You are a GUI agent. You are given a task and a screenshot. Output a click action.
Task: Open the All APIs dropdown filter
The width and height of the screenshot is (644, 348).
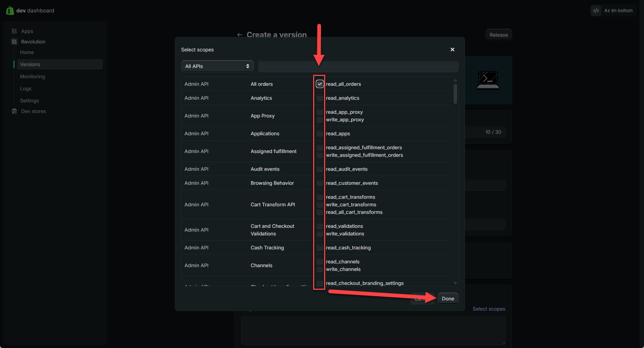coord(217,66)
